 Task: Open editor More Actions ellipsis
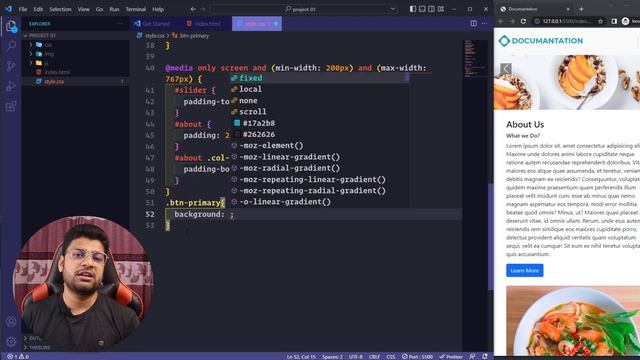(x=484, y=24)
